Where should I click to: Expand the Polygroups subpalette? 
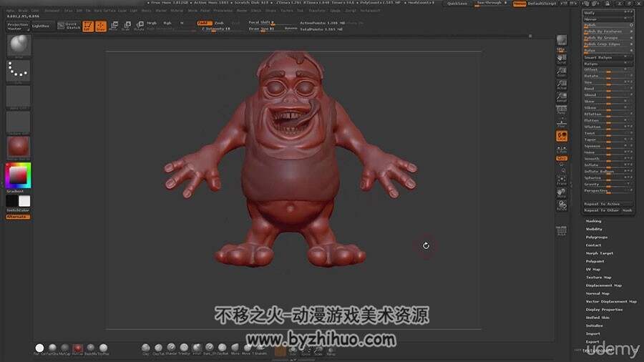[596, 238]
